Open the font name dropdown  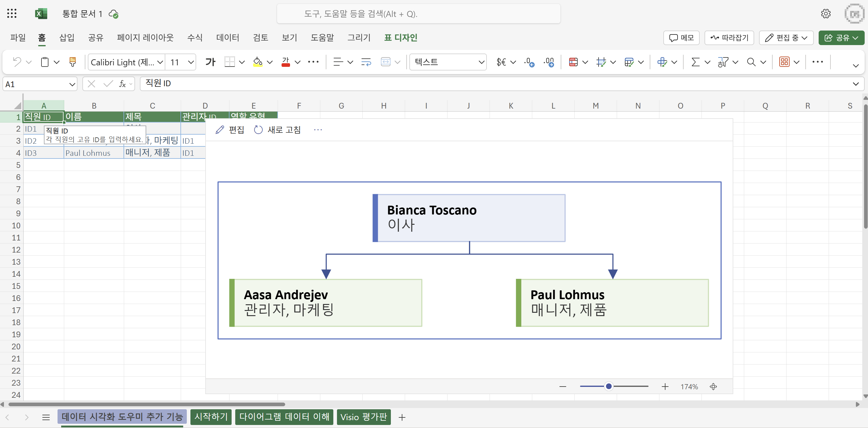160,62
